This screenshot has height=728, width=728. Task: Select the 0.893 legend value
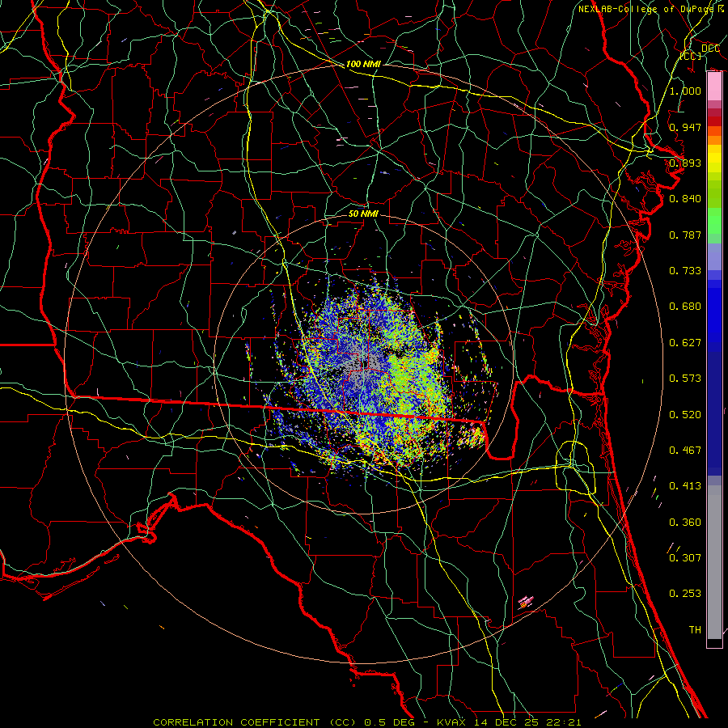pyautogui.click(x=685, y=163)
